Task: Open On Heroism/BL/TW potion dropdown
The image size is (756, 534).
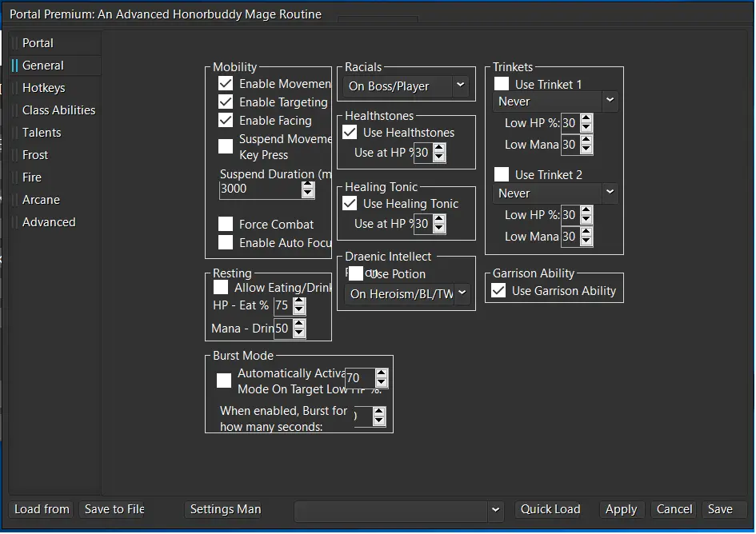Action: pyautogui.click(x=407, y=293)
